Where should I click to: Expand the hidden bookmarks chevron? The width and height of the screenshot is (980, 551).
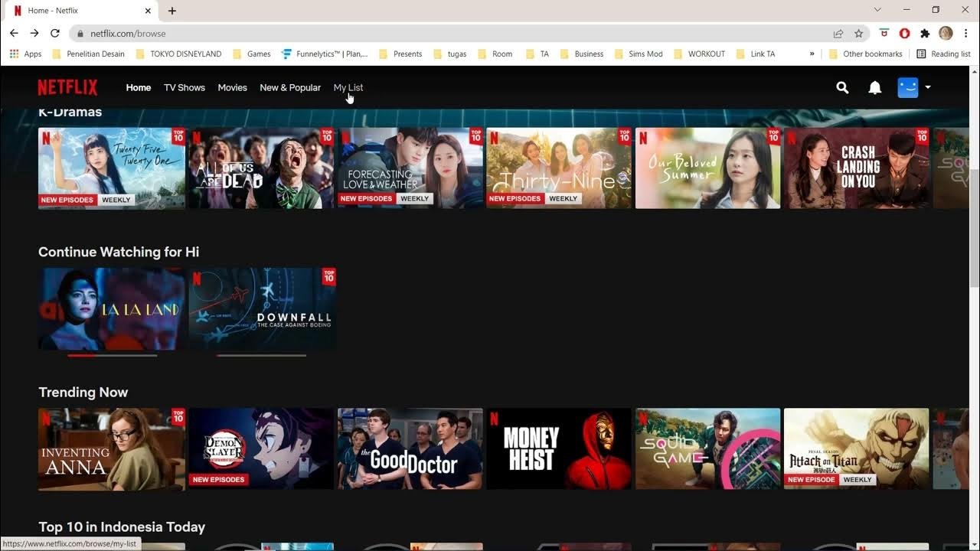pyautogui.click(x=812, y=54)
